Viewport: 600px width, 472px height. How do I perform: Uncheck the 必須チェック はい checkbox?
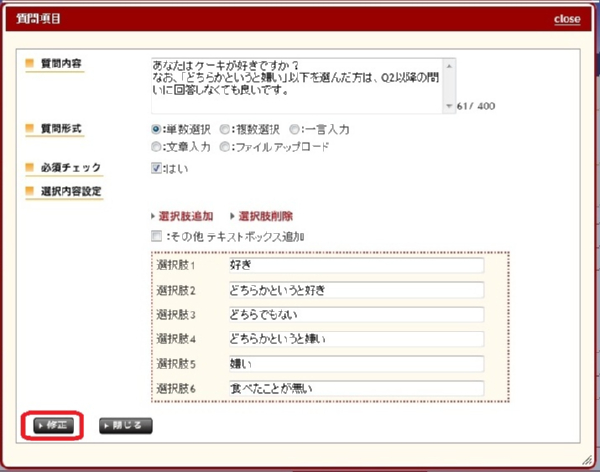(156, 168)
